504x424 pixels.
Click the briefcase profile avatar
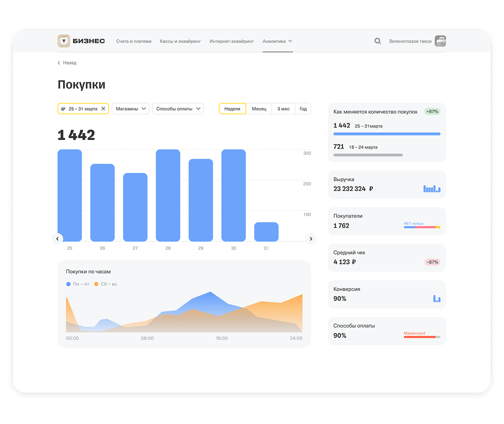pos(440,41)
